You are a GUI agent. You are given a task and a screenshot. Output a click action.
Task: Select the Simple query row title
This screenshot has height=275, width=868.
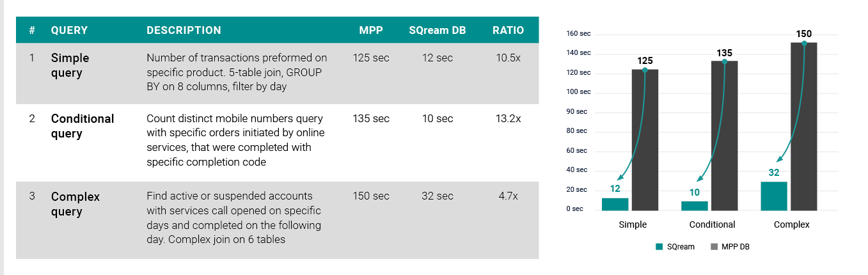click(x=70, y=65)
